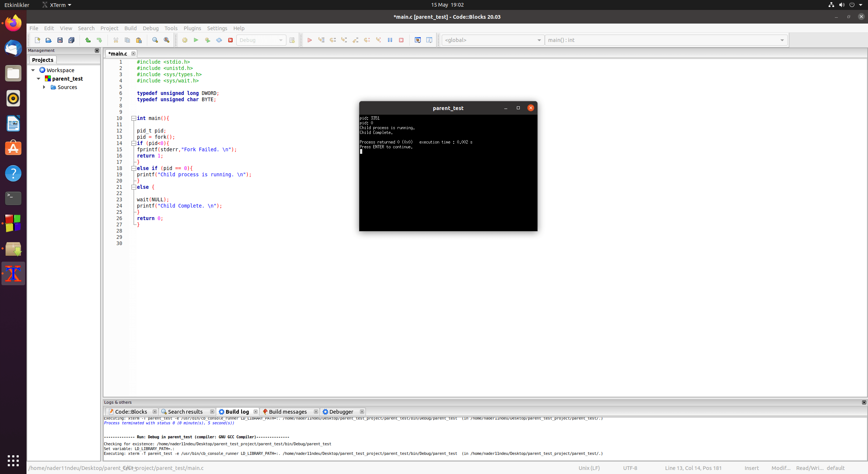
Task: Close the *main.c editor tab
Action: point(133,54)
